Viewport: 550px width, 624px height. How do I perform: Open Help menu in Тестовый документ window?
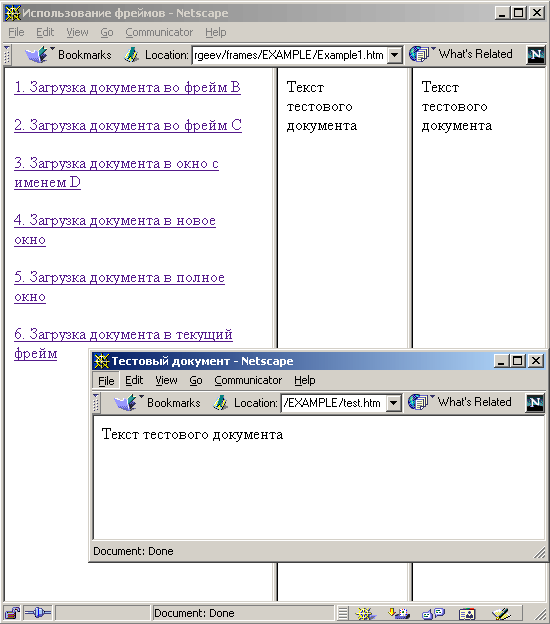pyautogui.click(x=305, y=380)
